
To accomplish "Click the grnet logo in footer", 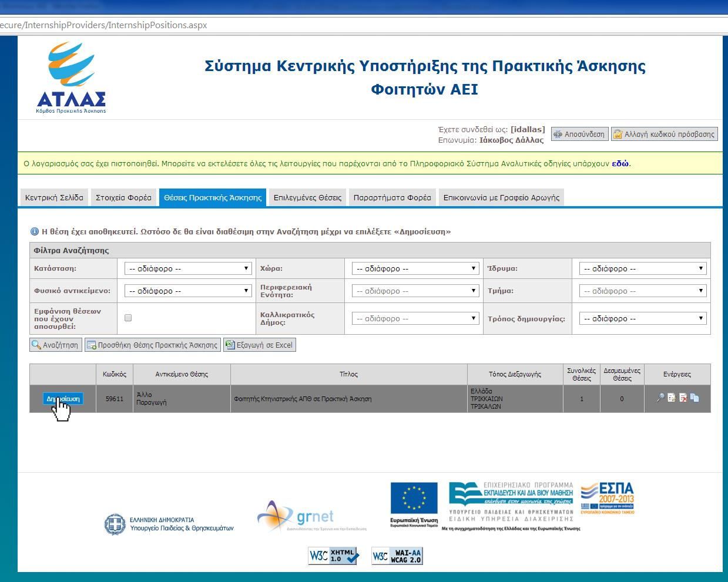I will click(x=311, y=517).
